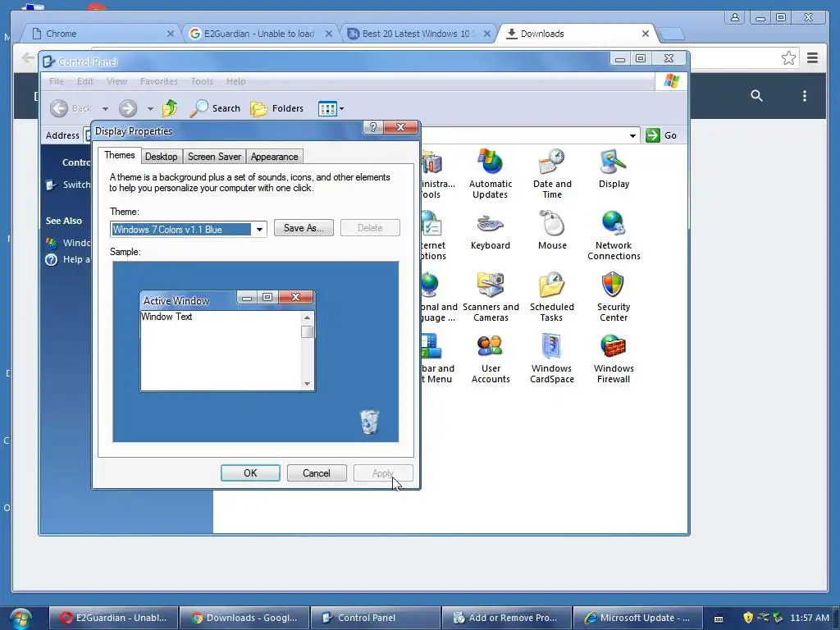840x630 pixels.
Task: Open the Help menu in Control Panel
Action: click(x=235, y=81)
